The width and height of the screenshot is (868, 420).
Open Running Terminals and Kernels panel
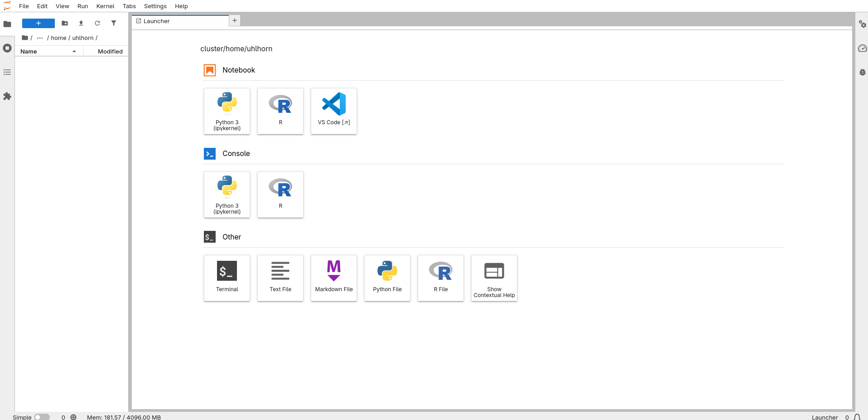point(7,48)
